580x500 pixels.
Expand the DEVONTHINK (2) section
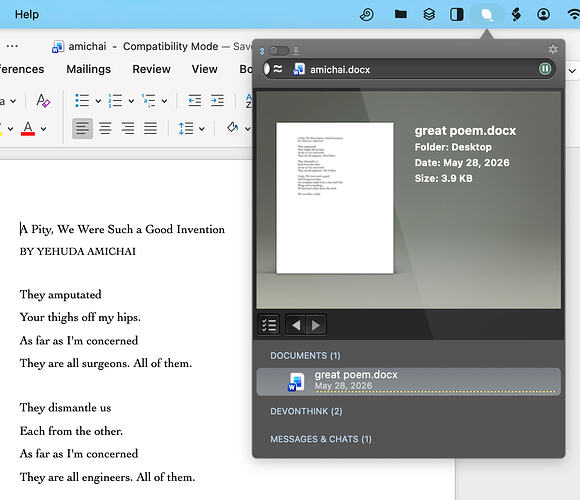coord(306,411)
